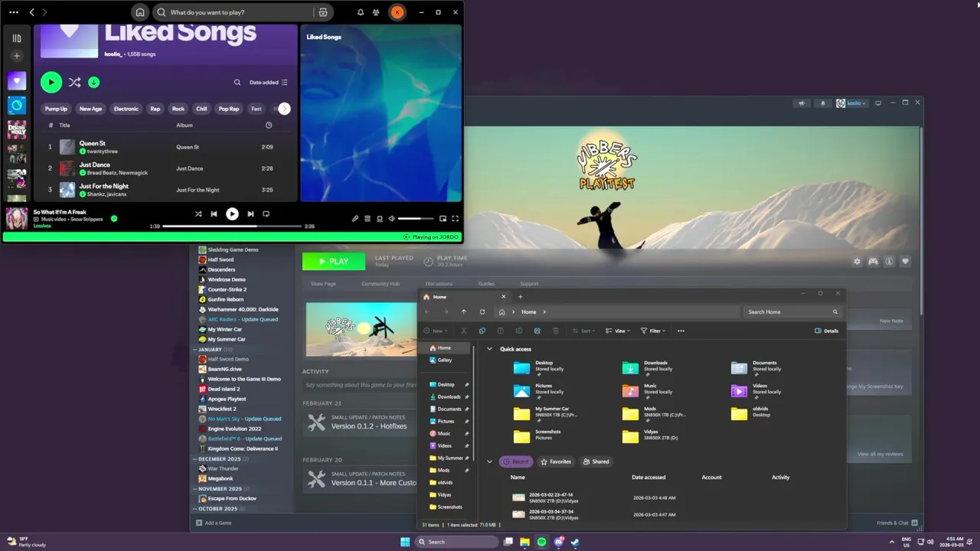Screen dimensions: 980x551
Task: Open Spotify Browse icon beside search field
Action: [323, 12]
